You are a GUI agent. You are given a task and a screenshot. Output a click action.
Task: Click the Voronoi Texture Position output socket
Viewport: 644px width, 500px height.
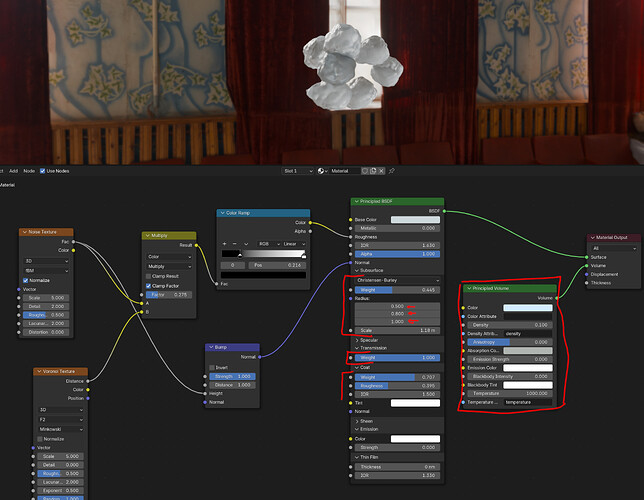point(88,398)
